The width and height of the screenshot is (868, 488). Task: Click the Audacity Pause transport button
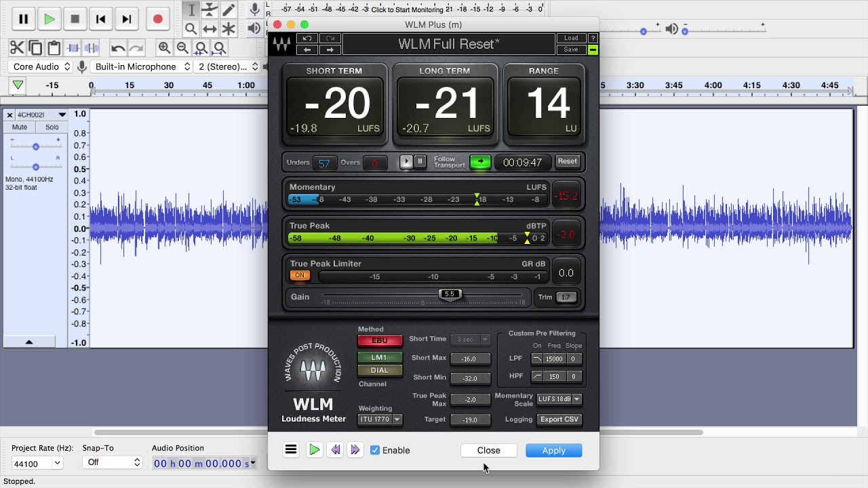pos(23,20)
